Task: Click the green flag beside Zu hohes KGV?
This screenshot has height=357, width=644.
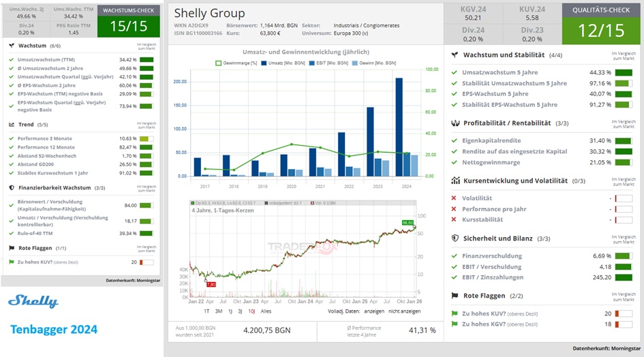Action: 455,324
